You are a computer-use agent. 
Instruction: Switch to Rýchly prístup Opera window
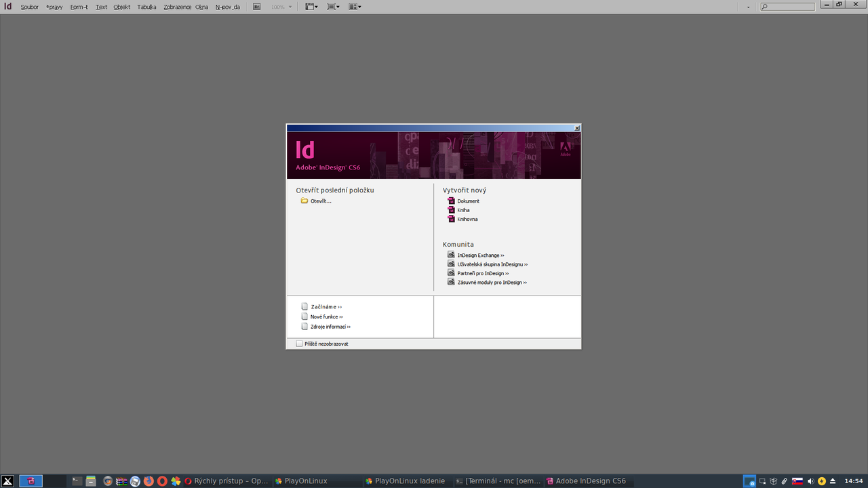[x=226, y=481]
